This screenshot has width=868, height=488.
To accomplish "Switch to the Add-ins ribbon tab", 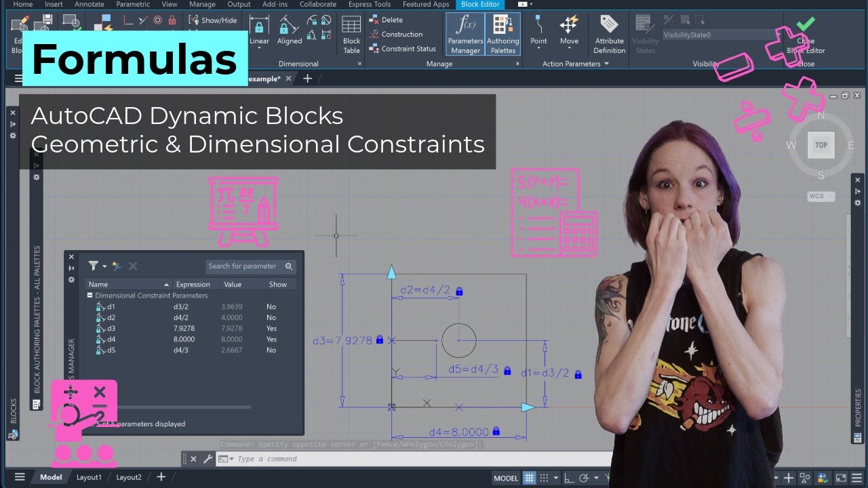I will point(275,4).
